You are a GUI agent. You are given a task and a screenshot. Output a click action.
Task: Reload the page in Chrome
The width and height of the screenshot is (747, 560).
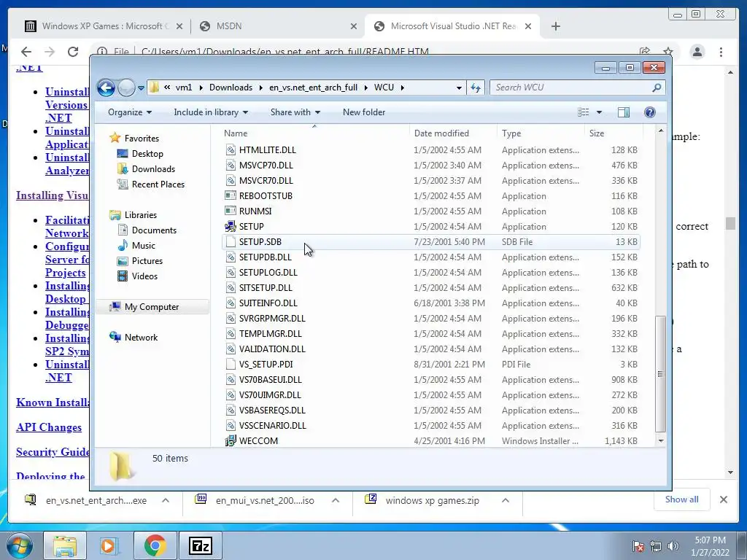click(72, 52)
